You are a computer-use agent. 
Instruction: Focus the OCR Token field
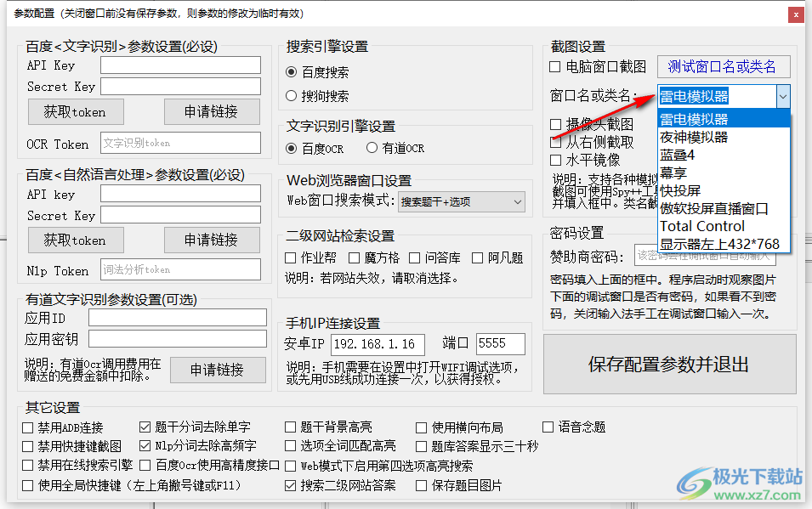coord(180,143)
